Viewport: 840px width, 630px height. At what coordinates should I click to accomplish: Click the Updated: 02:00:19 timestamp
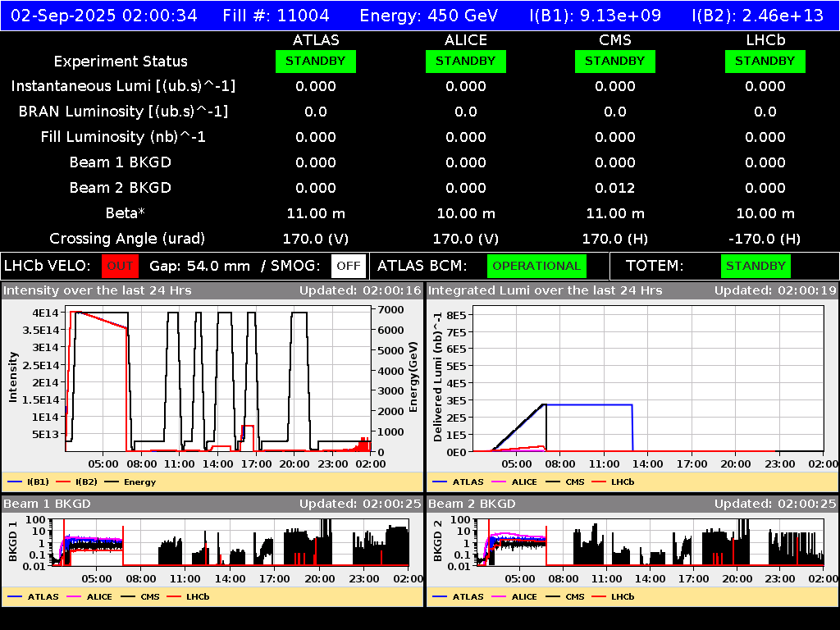pos(775,291)
